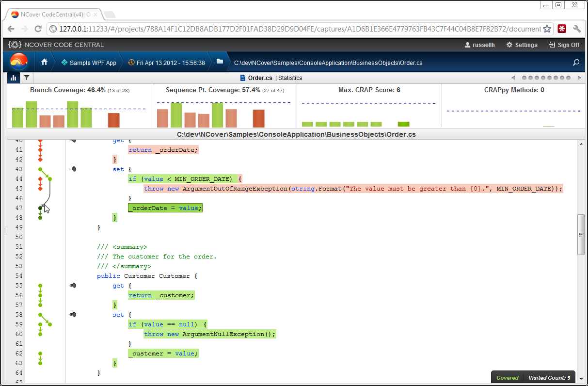
Task: Click the dark green coverage node at line 47
Action: [40, 208]
